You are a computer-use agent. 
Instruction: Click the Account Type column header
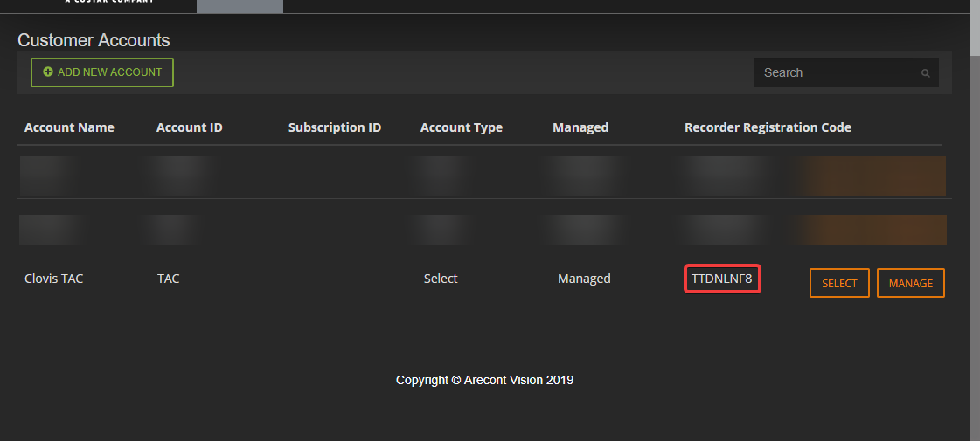coord(462,127)
